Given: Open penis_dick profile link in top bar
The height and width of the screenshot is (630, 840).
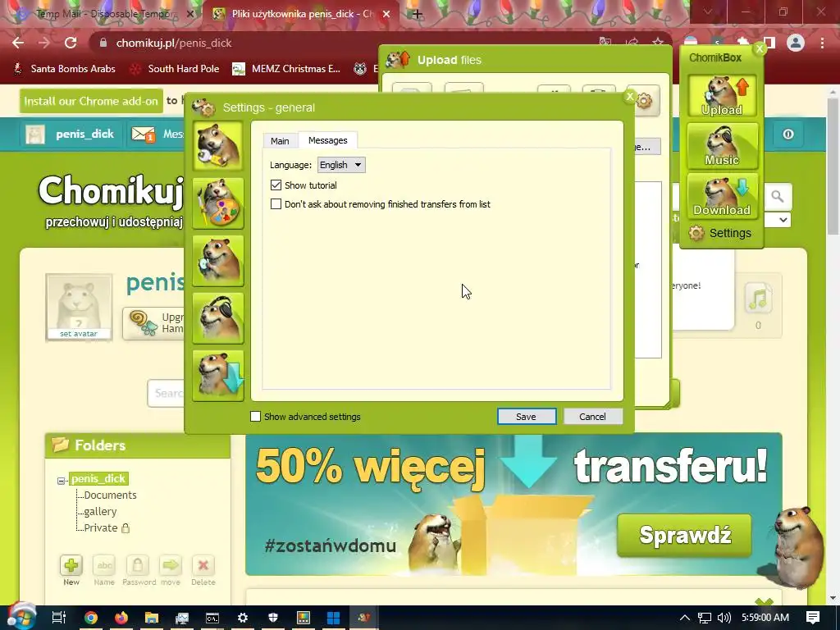Looking at the screenshot, I should [x=84, y=134].
